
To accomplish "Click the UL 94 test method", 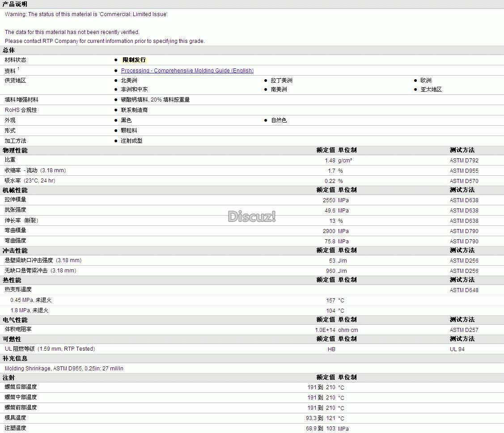I will [x=457, y=349].
